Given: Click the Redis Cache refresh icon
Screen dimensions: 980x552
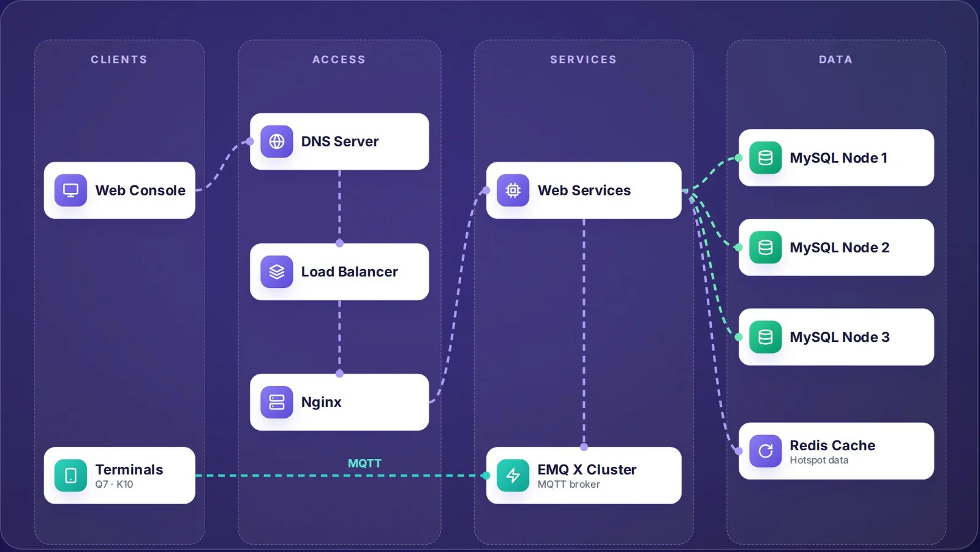Looking at the screenshot, I should [766, 451].
